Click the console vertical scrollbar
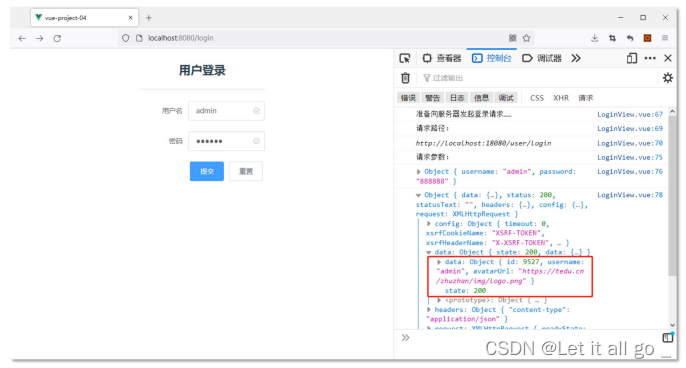Image resolution: width=686 pixels, height=368 pixels. tap(672, 197)
